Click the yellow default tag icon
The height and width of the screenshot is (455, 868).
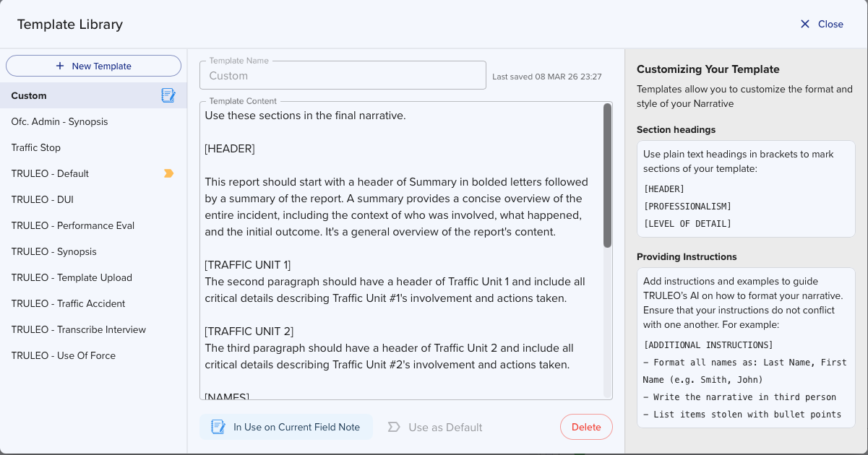pyautogui.click(x=168, y=173)
